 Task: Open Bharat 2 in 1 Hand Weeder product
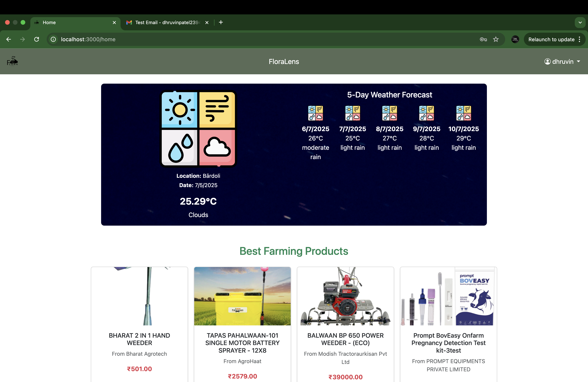pyautogui.click(x=139, y=339)
